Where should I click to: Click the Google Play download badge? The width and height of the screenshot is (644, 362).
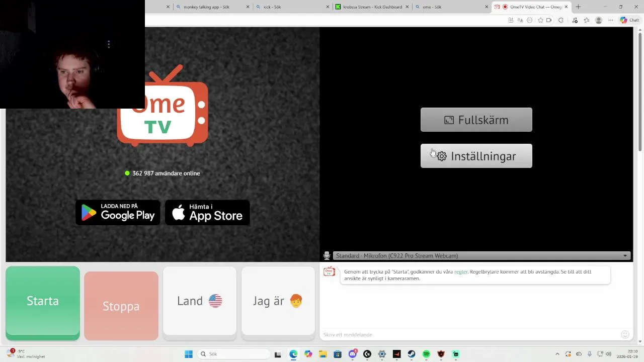(x=118, y=213)
